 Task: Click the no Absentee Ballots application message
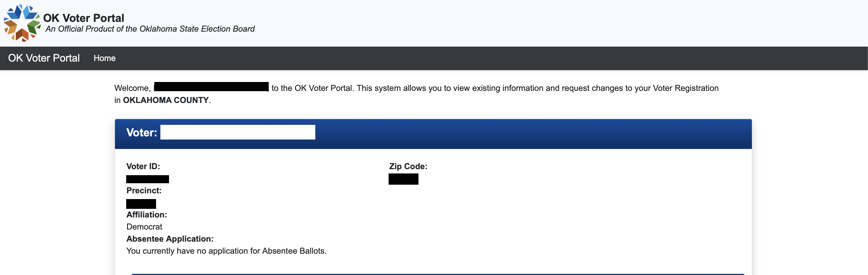[x=226, y=251]
